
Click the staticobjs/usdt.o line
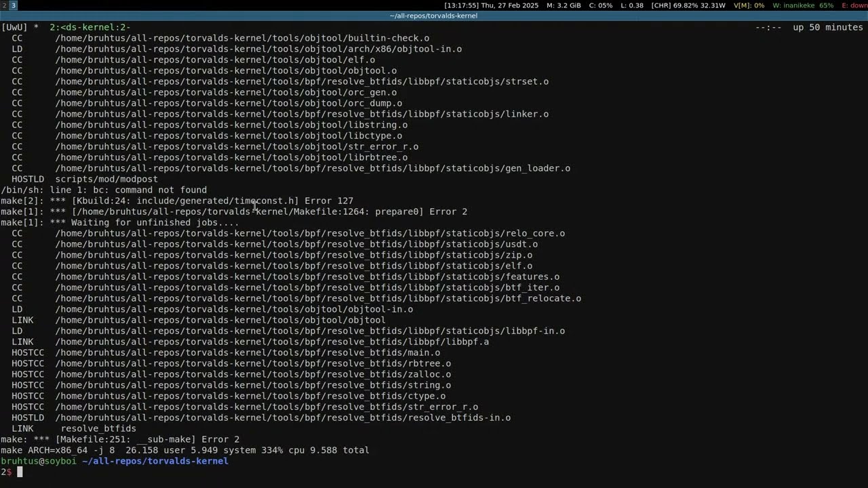pos(275,244)
